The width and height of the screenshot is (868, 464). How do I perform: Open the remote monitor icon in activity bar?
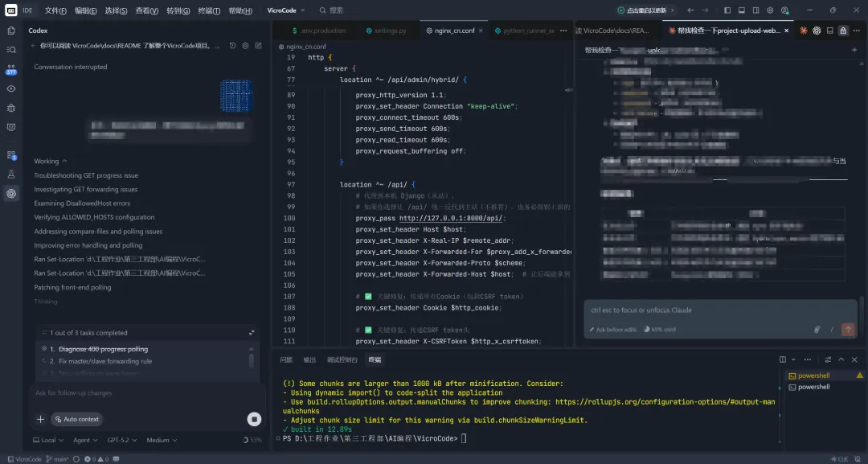[x=11, y=127]
